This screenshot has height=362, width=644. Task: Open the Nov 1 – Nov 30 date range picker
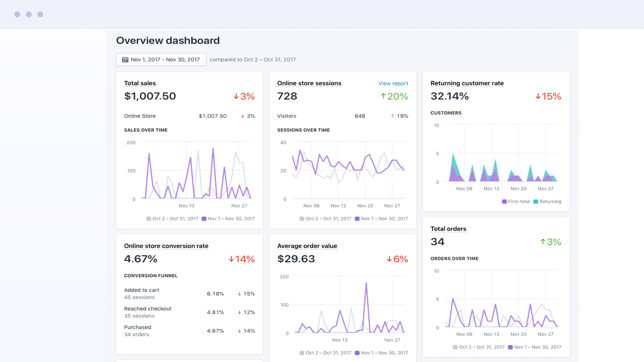click(161, 60)
